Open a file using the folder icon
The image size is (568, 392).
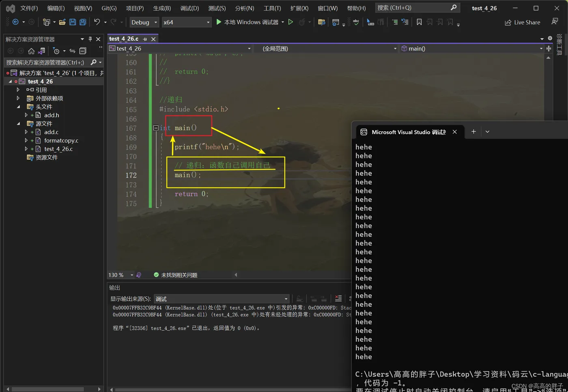coord(62,22)
